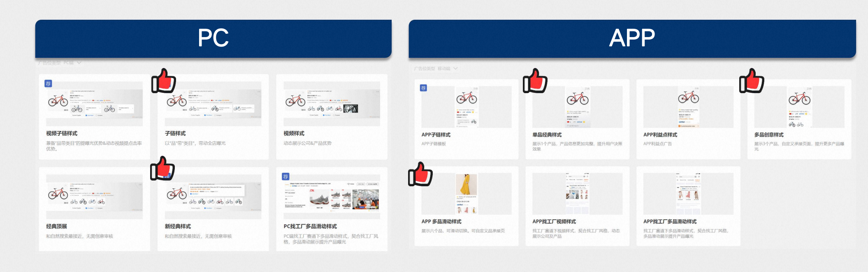Select the PC找工厂多品滑动样式 preview image
Screen dimensions: 868x272
(x=332, y=197)
